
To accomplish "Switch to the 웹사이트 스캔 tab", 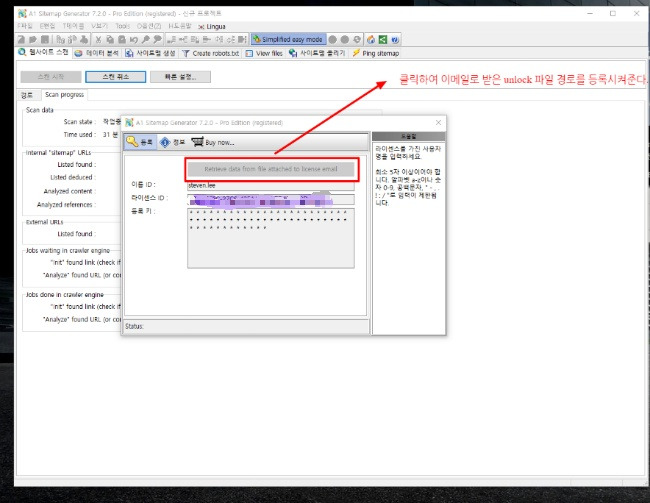I will point(44,53).
